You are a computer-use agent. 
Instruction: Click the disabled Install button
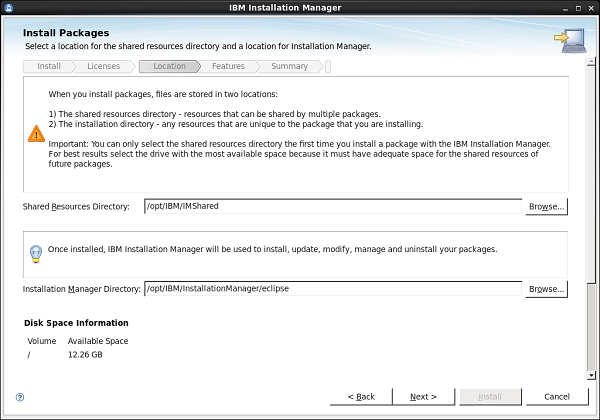pos(490,397)
